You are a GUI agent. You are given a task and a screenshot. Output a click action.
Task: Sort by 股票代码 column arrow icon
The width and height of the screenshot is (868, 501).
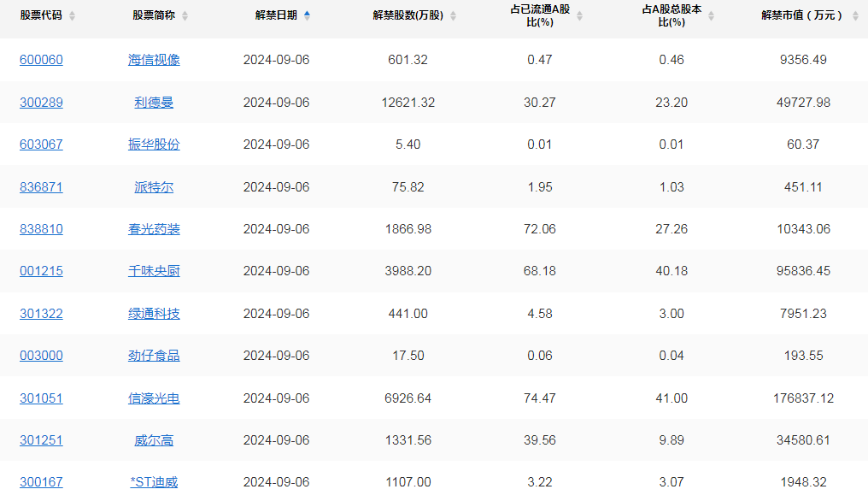[x=72, y=16]
